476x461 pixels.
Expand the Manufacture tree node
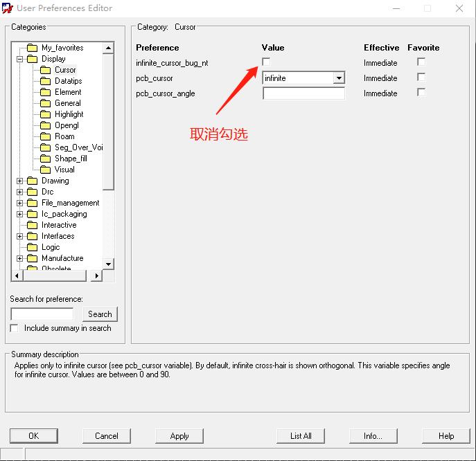point(19,258)
